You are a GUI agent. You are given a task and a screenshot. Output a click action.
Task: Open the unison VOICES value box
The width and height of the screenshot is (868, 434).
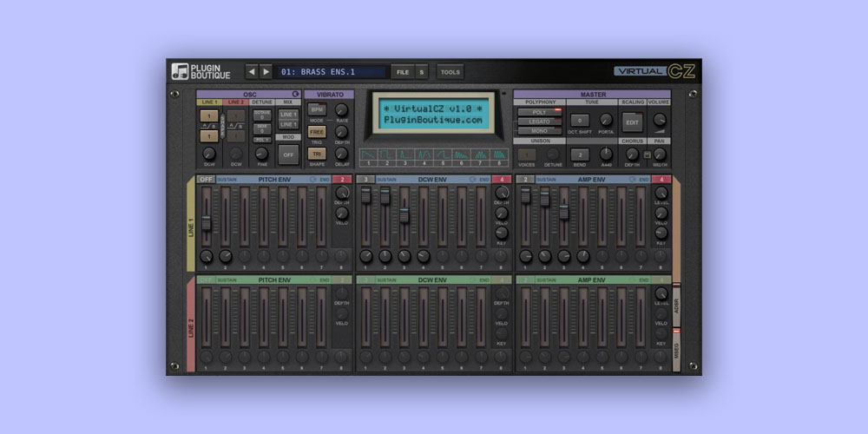tap(527, 155)
